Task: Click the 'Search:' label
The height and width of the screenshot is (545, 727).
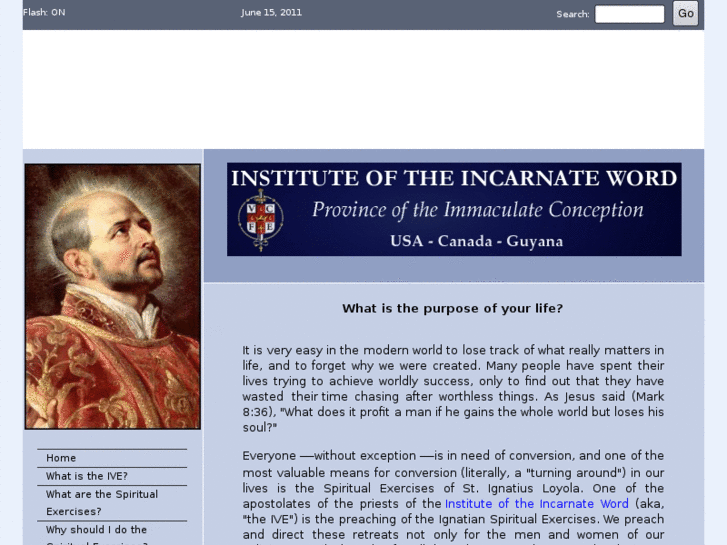Action: pyautogui.click(x=573, y=14)
